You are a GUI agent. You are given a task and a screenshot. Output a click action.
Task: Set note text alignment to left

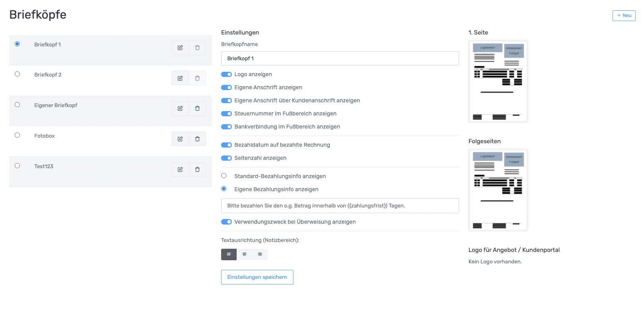point(229,254)
